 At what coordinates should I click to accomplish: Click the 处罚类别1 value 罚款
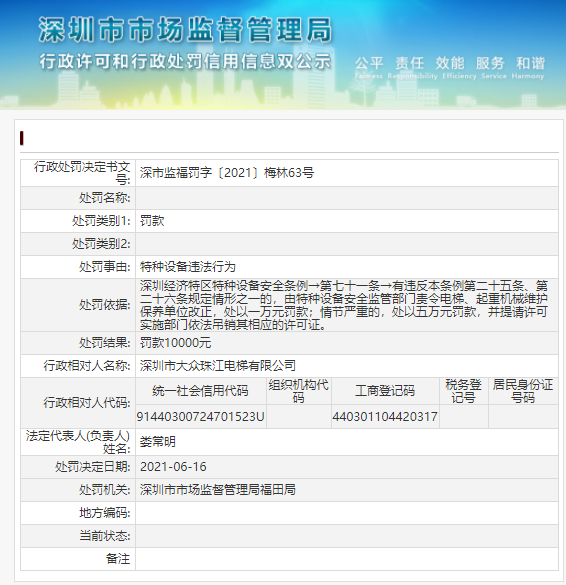[152, 221]
